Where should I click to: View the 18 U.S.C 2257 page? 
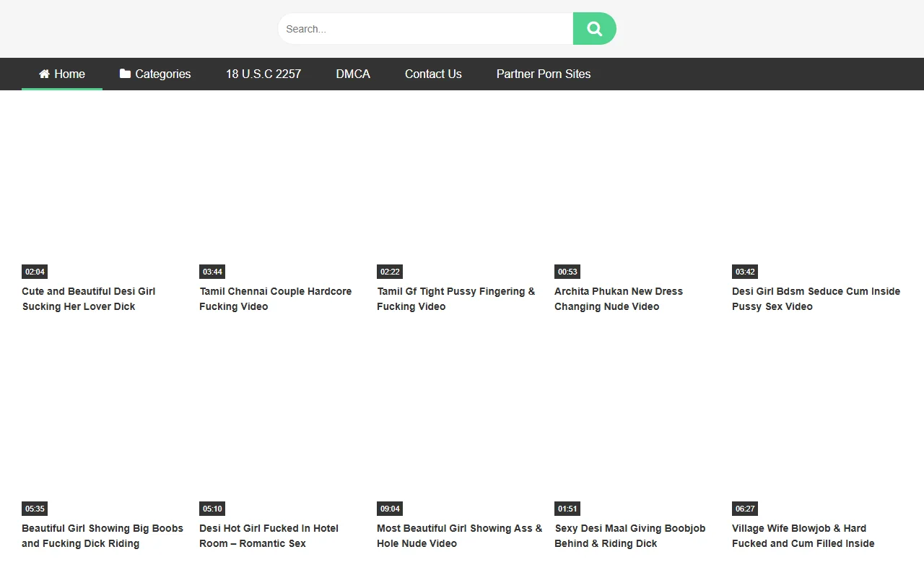[263, 74]
